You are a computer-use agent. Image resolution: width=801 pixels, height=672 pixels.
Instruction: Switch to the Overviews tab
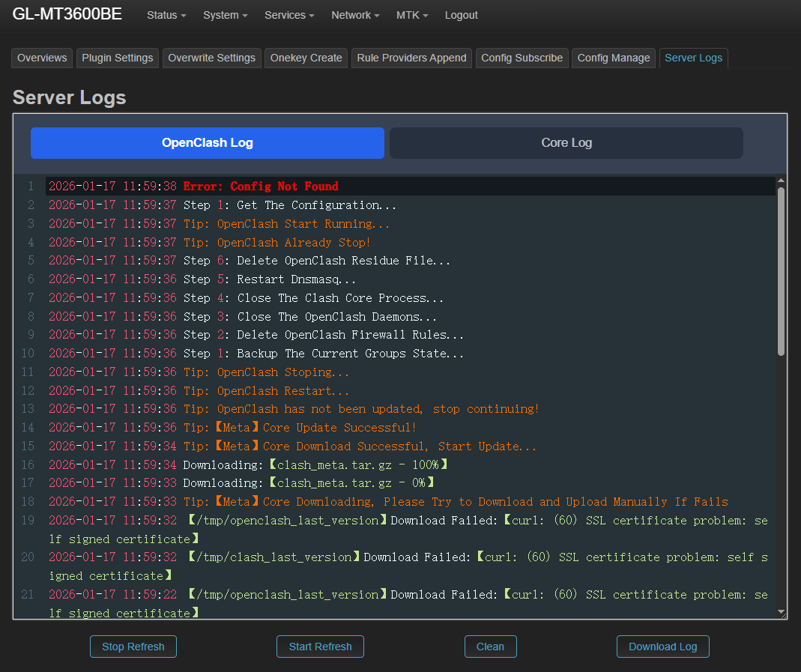point(42,58)
